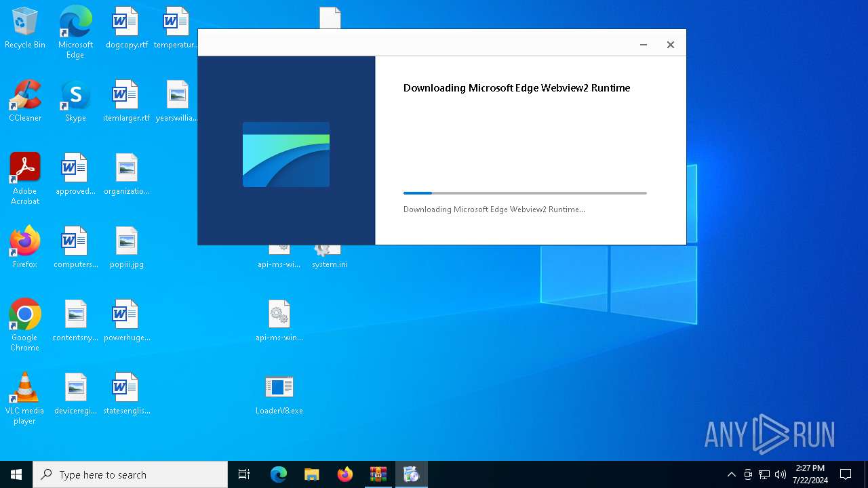Image resolution: width=868 pixels, height=488 pixels.
Task: Show hidden system tray icons
Action: click(731, 474)
